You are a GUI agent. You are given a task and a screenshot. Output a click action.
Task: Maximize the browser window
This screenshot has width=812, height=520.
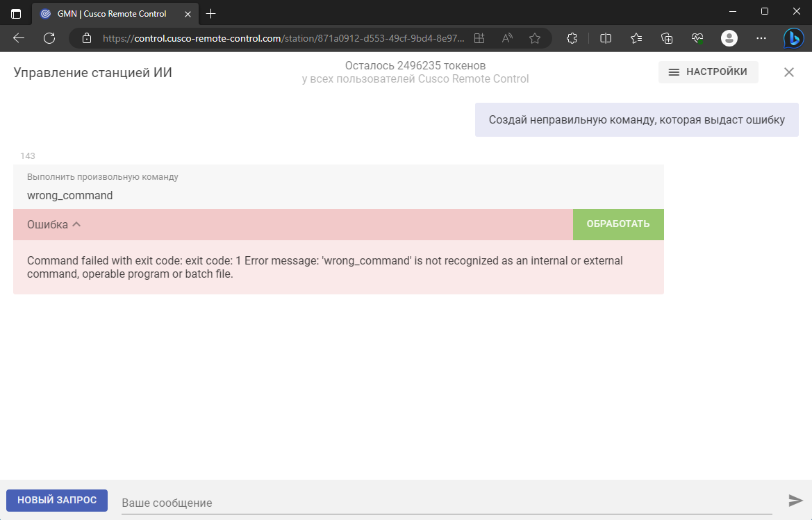click(x=764, y=11)
